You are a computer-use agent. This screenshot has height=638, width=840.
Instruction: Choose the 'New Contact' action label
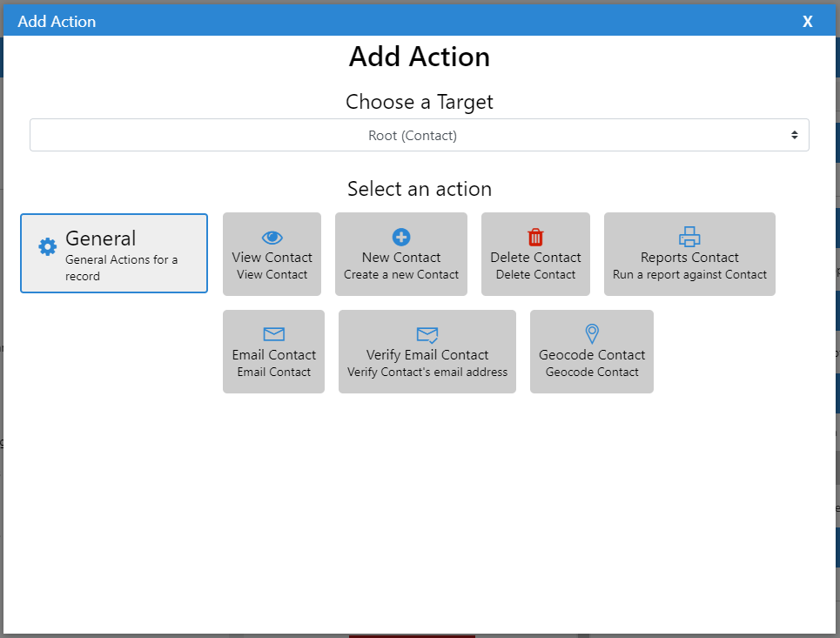point(401,258)
